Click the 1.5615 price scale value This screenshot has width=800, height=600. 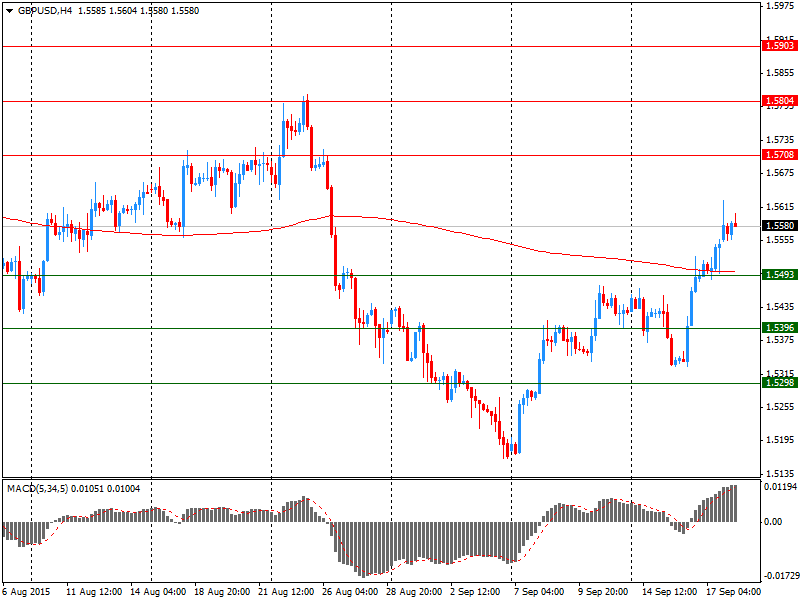tap(780, 207)
